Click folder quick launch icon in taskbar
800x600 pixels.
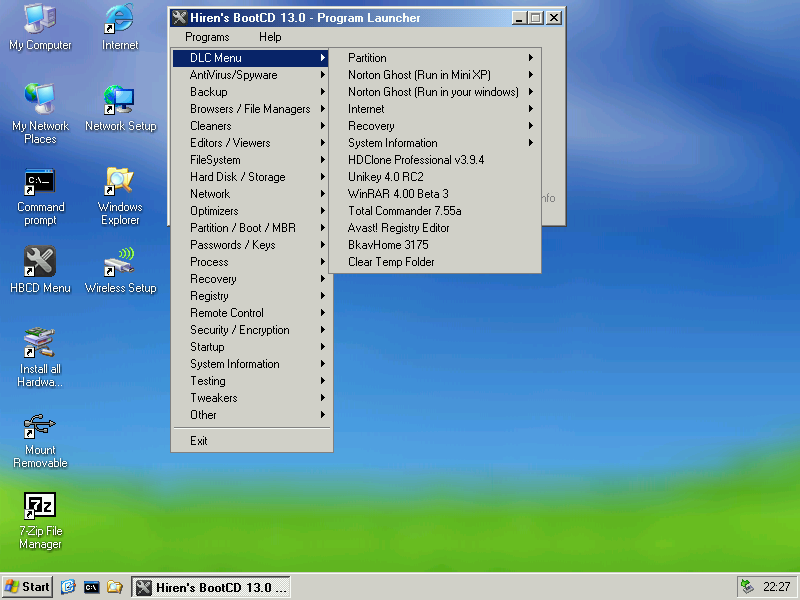(x=115, y=587)
